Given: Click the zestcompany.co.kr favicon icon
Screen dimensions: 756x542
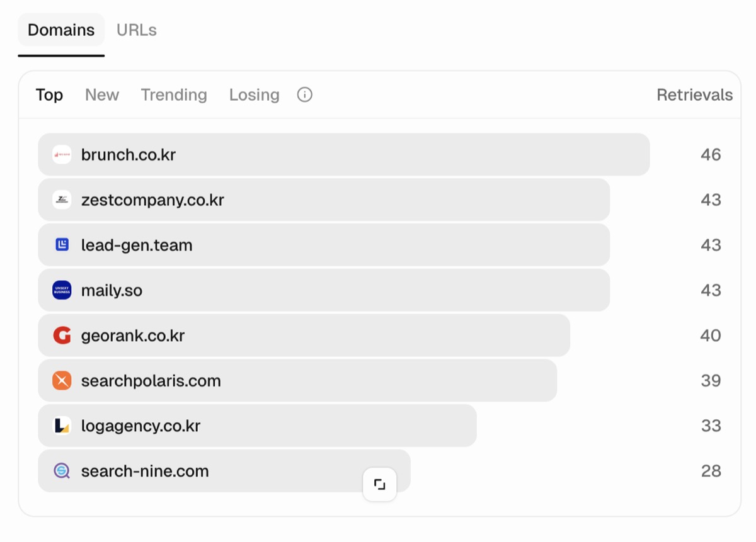Looking at the screenshot, I should click(x=62, y=200).
